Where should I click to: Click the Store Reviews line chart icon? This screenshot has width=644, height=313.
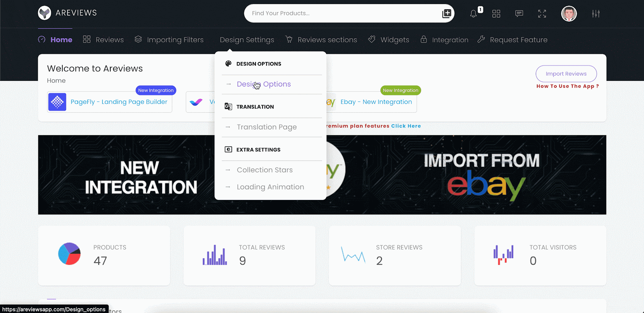(x=353, y=254)
